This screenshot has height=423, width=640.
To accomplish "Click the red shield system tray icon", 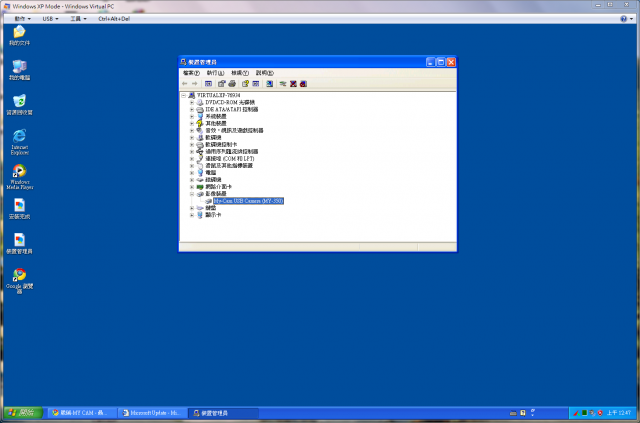I will [x=600, y=413].
